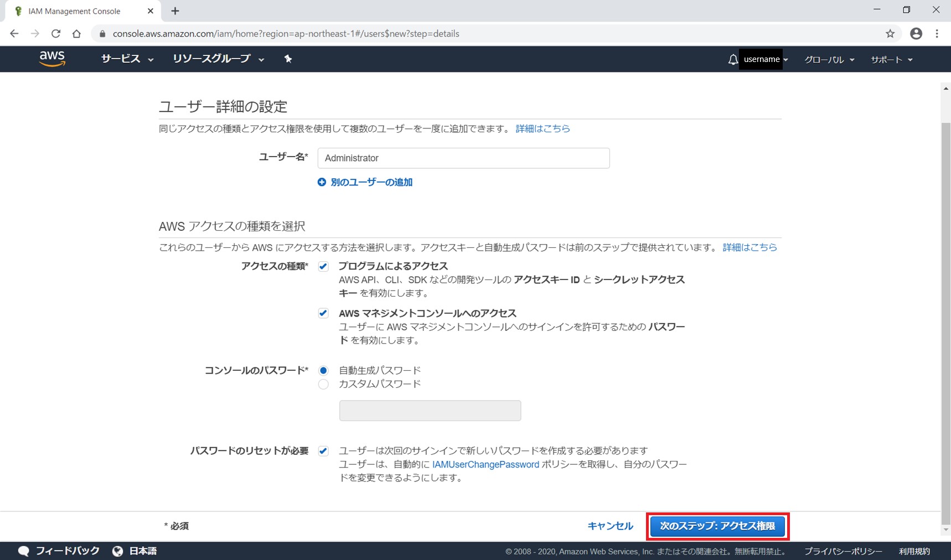Viewport: 951px width, 560px height.
Task: Click scrollbar down arrow
Action: coord(945,530)
